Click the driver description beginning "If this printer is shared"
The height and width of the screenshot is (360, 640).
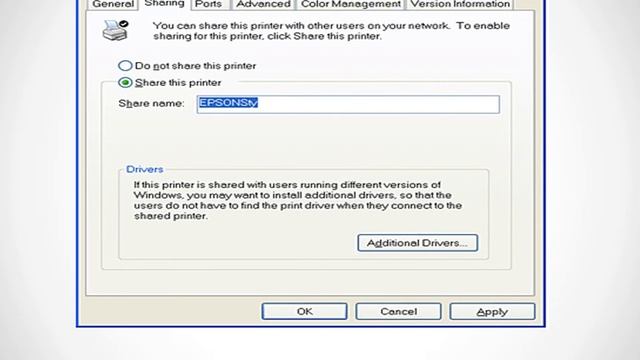[298, 200]
